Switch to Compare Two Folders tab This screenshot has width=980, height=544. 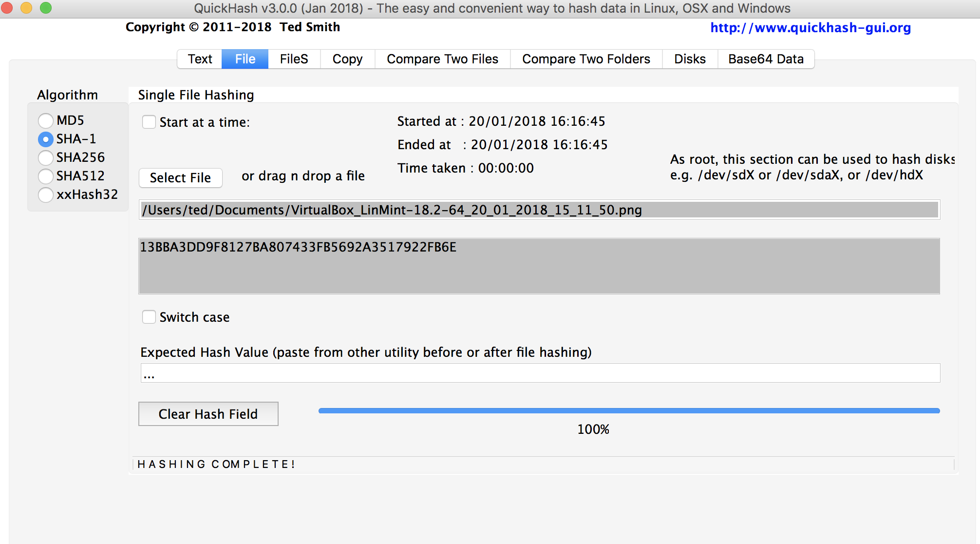586,59
